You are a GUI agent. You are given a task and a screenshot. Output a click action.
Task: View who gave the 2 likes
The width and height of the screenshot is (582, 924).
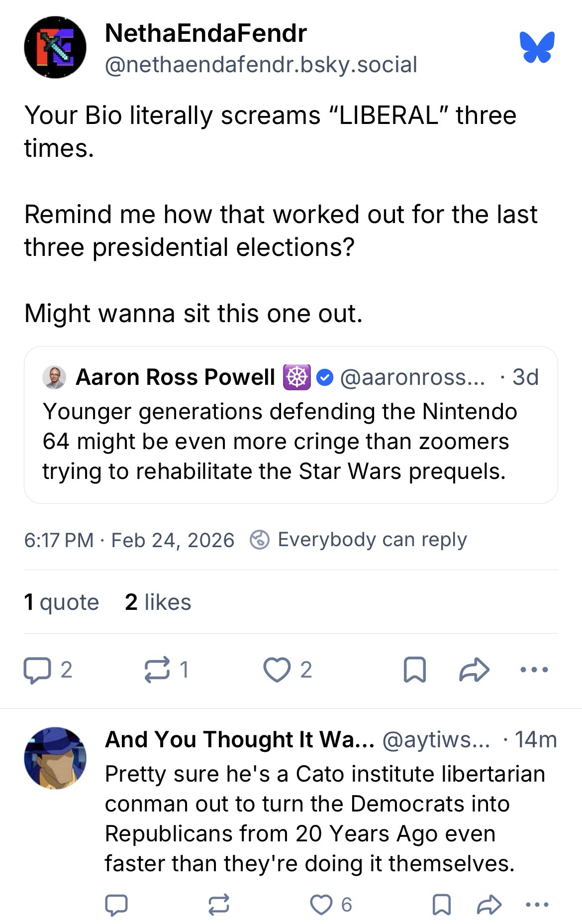pos(158,602)
